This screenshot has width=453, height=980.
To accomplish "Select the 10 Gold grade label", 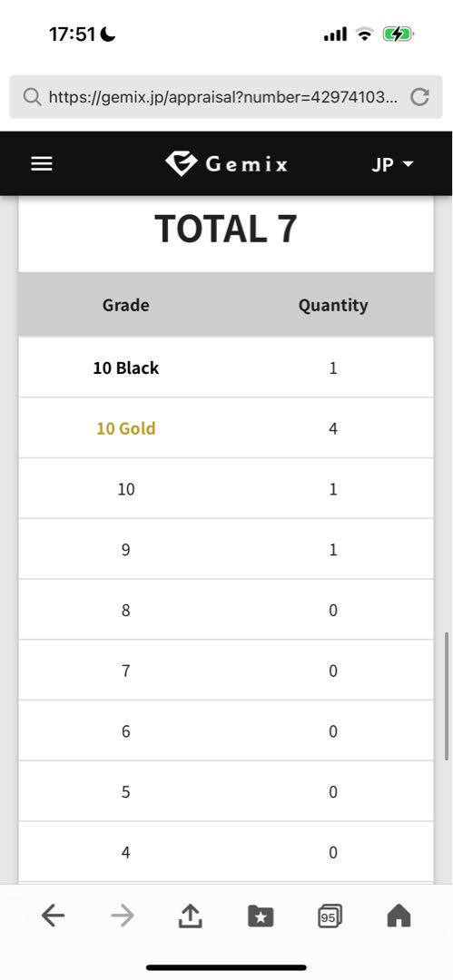I will pos(126,428).
